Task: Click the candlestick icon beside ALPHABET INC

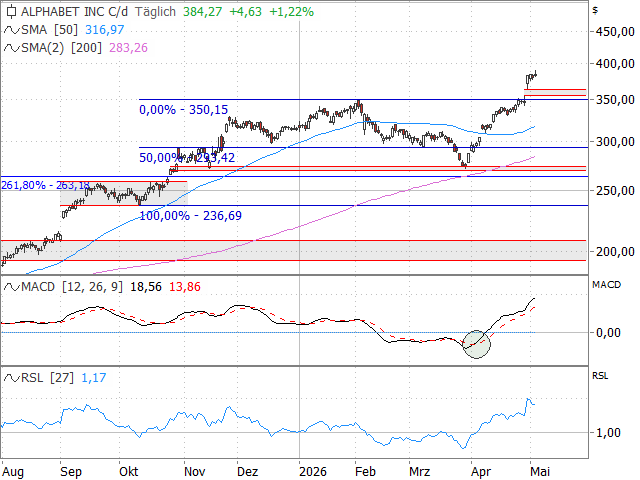Action: [11, 12]
